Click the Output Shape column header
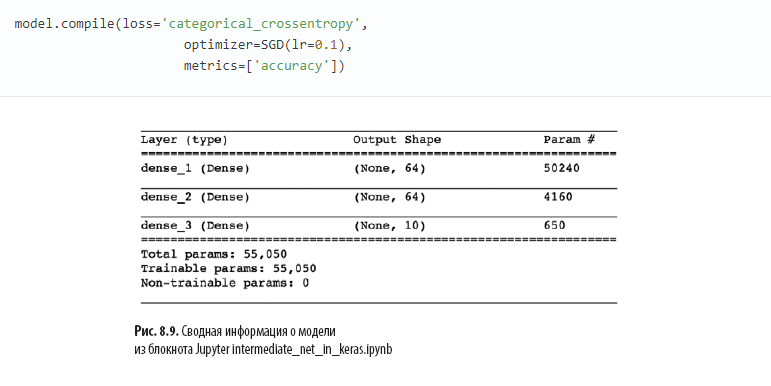771x386 pixels. [397, 140]
